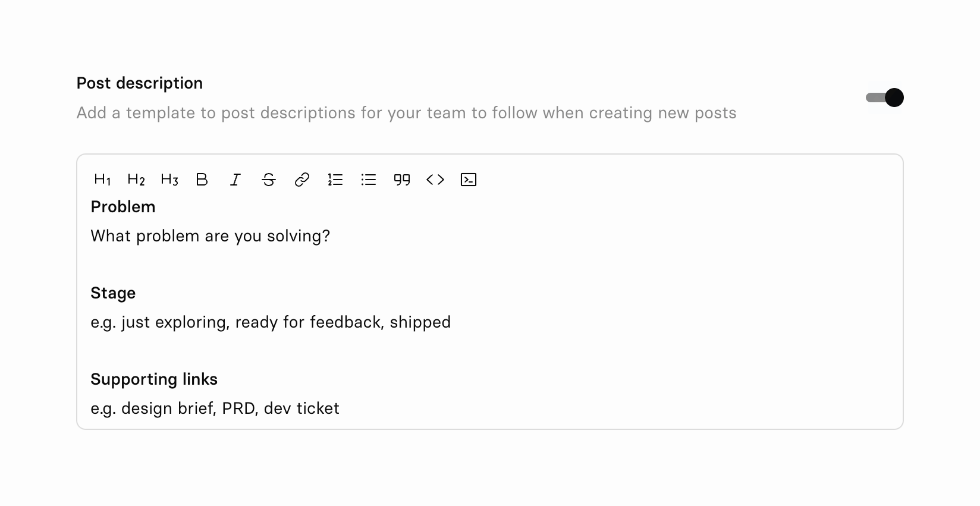Insert a hyperlink
980x506 pixels.
302,180
